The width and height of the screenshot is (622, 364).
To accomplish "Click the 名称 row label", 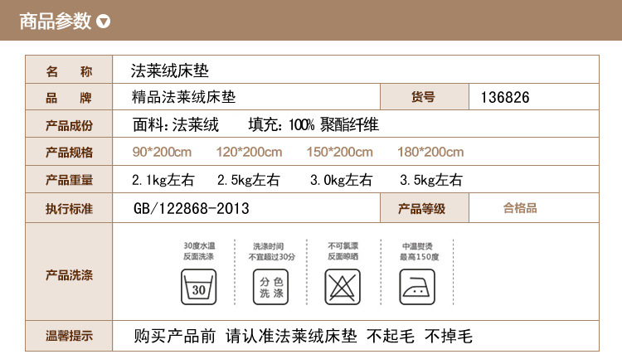I will click(x=69, y=71).
